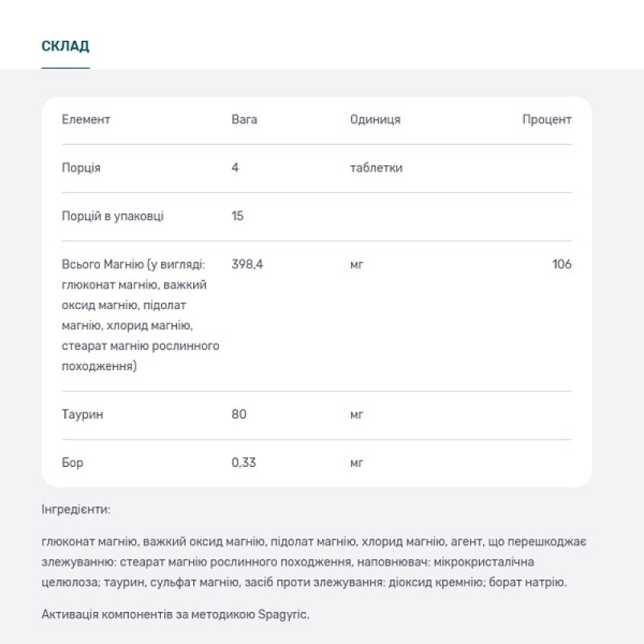Click the таблетки unit cell
The width and height of the screenshot is (644, 644).
(x=376, y=168)
